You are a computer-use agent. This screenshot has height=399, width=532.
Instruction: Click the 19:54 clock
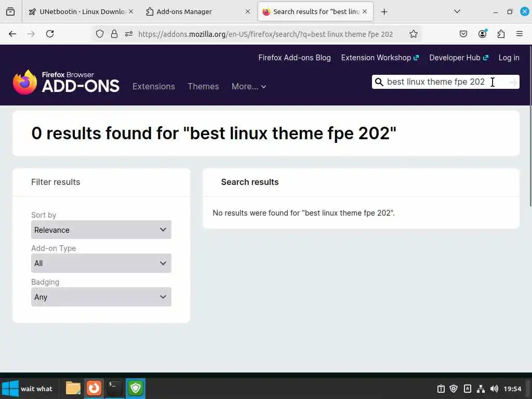[512, 389]
